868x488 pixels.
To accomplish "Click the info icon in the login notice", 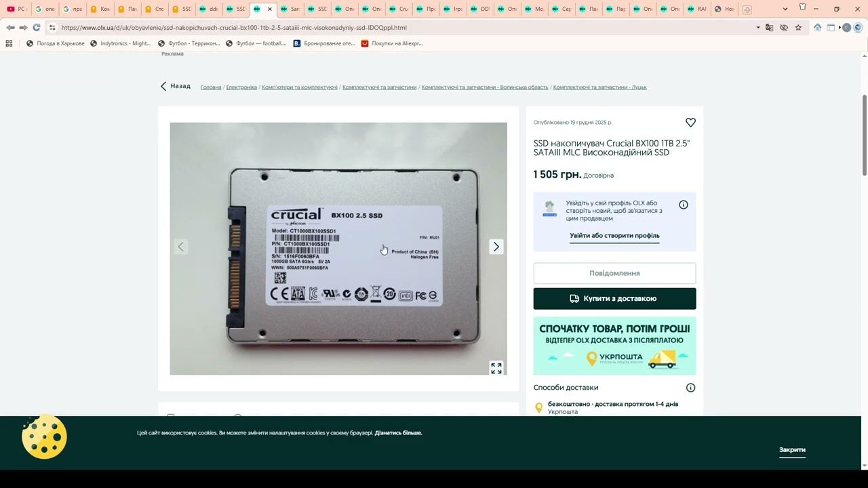I will click(684, 205).
